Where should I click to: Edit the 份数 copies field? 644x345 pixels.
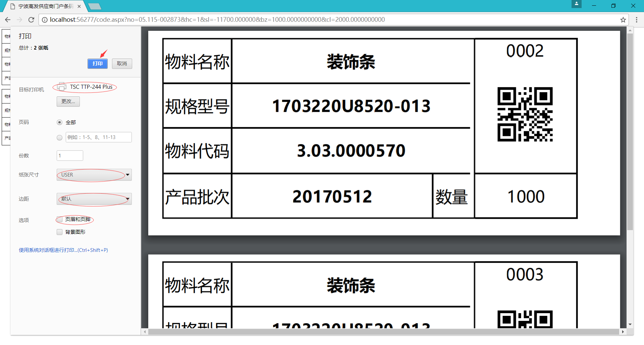pos(70,155)
